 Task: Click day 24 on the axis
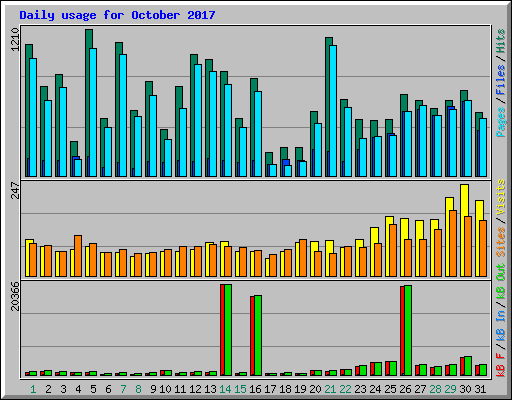point(375,389)
